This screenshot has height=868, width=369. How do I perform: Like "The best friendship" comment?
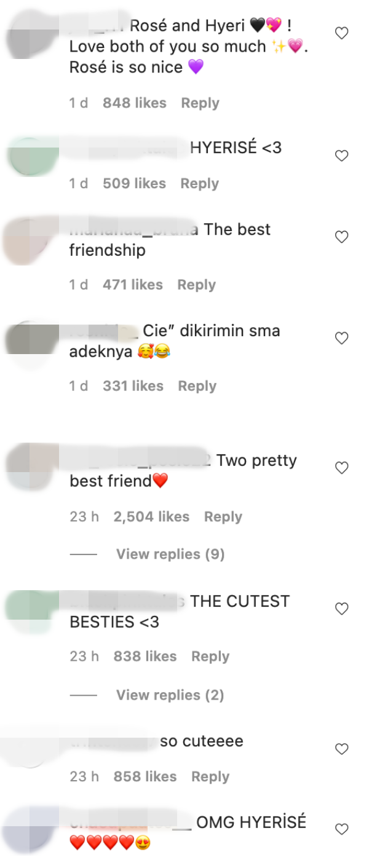pos(341,237)
